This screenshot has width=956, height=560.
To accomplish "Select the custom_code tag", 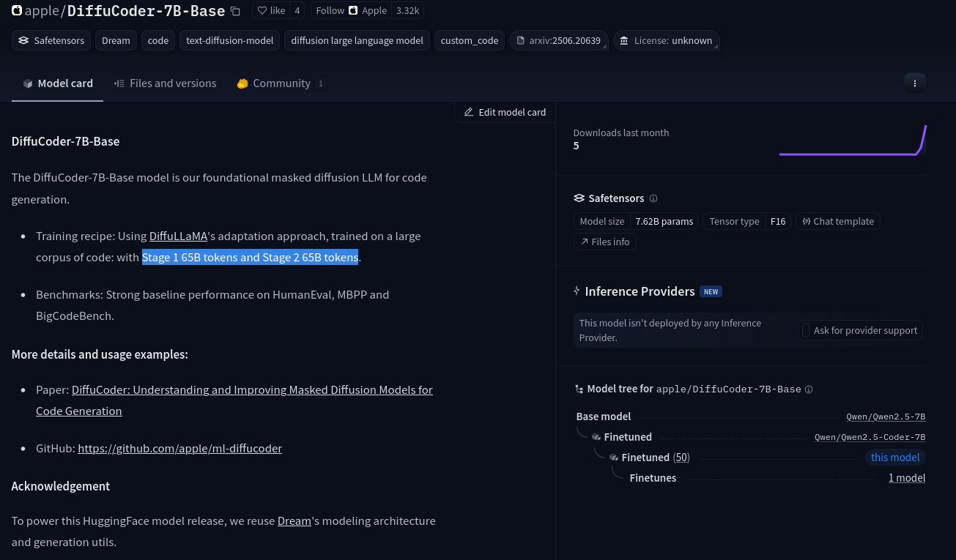I will [470, 41].
